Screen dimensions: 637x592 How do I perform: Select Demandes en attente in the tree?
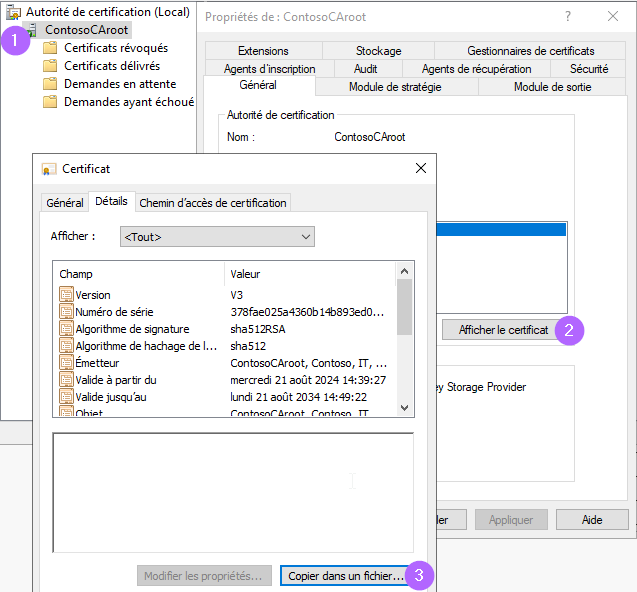pos(120,84)
